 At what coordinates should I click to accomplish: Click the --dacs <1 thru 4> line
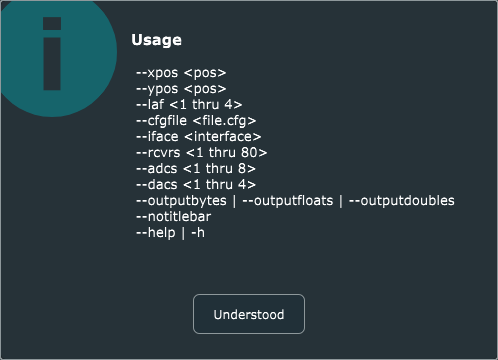196,185
